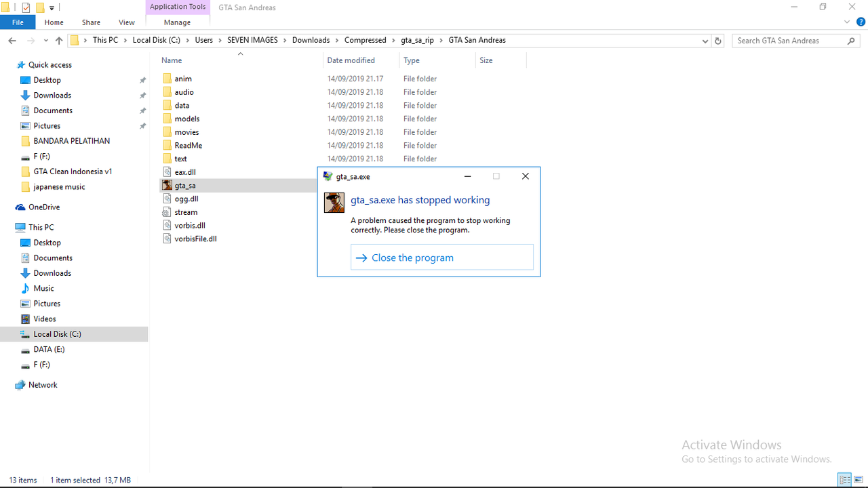The image size is (868, 488).
Task: Open DATA (E:) drive in sidebar
Action: click(x=49, y=350)
